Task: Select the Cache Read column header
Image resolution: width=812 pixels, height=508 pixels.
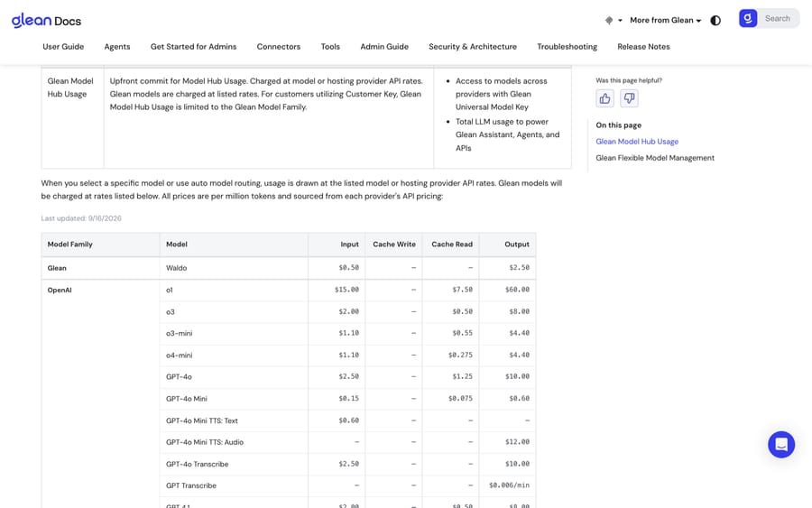Action: 452,245
